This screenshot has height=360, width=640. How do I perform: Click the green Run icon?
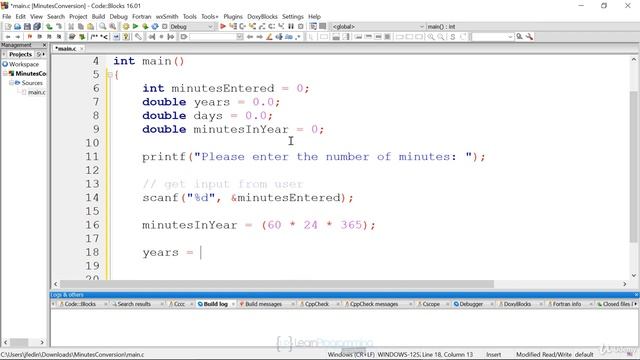click(136, 27)
